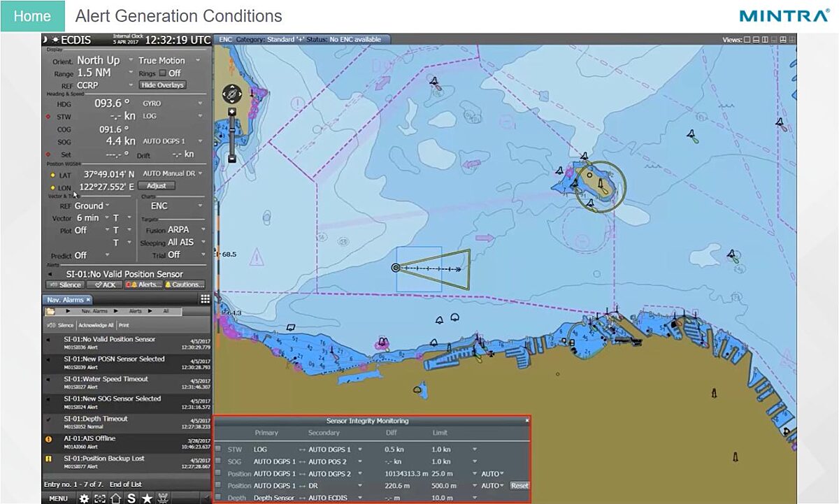This screenshot has width=839, height=504.
Task: Open the Ground vector REF dropdown
Action: [x=108, y=206]
